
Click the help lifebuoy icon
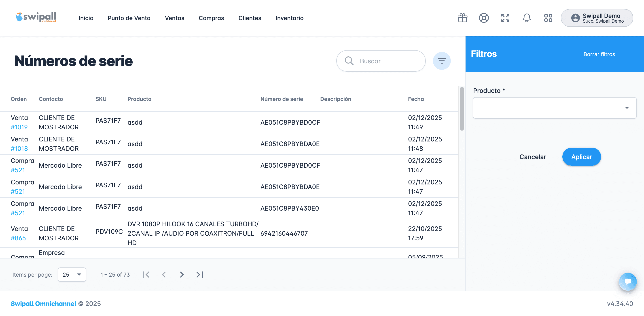pyautogui.click(x=483, y=18)
